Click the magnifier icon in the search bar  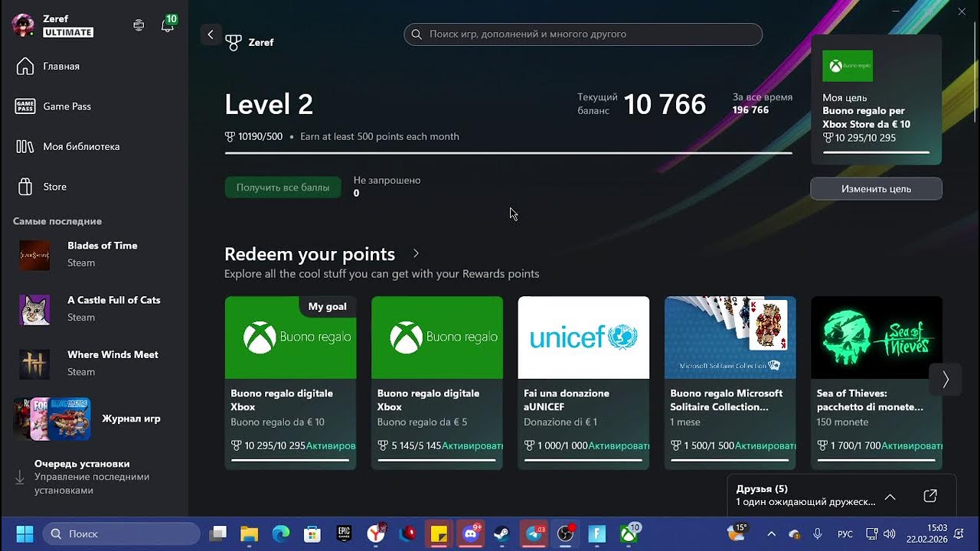pyautogui.click(x=416, y=34)
